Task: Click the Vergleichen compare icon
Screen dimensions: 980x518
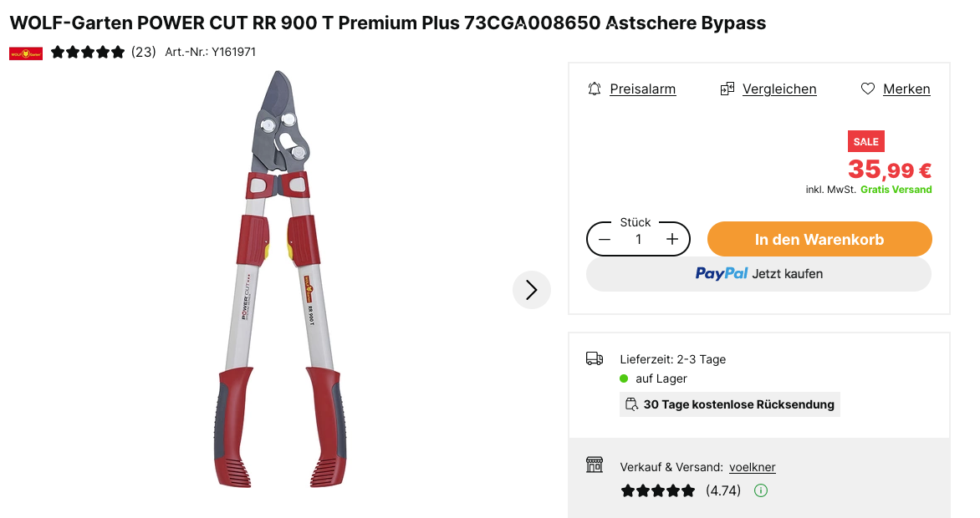Action: 727,89
